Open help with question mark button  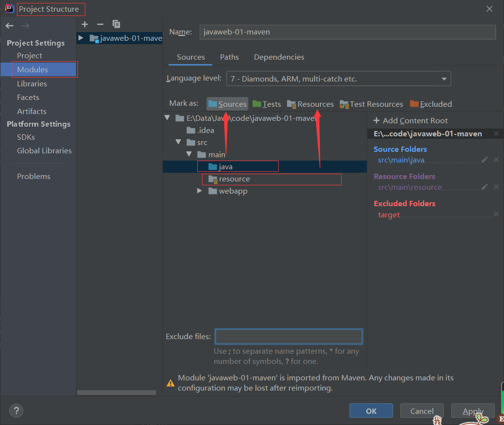[x=16, y=410]
